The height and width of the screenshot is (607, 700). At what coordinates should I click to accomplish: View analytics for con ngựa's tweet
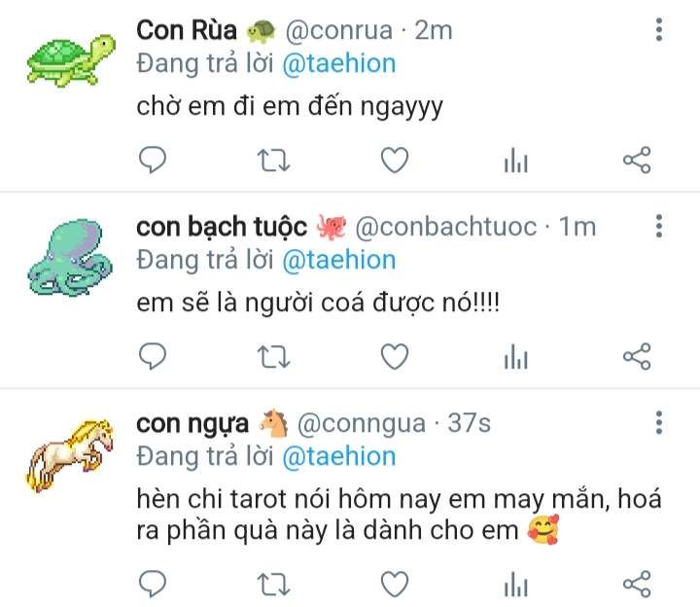point(515,585)
